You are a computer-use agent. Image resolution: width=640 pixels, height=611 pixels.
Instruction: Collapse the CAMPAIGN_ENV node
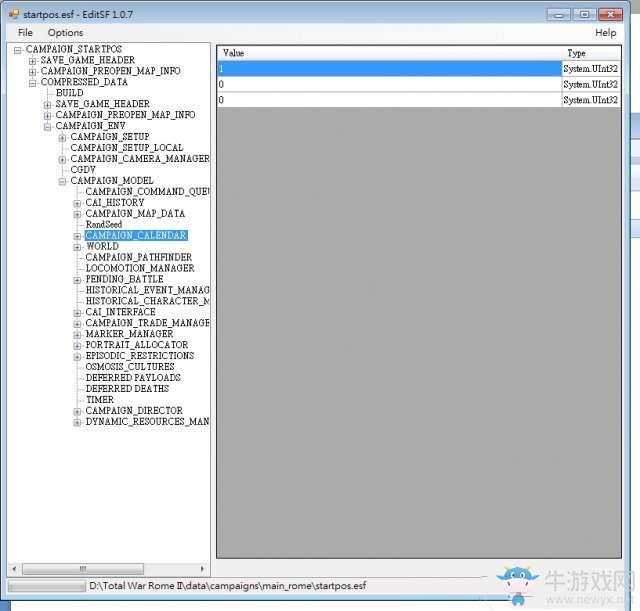click(47, 127)
